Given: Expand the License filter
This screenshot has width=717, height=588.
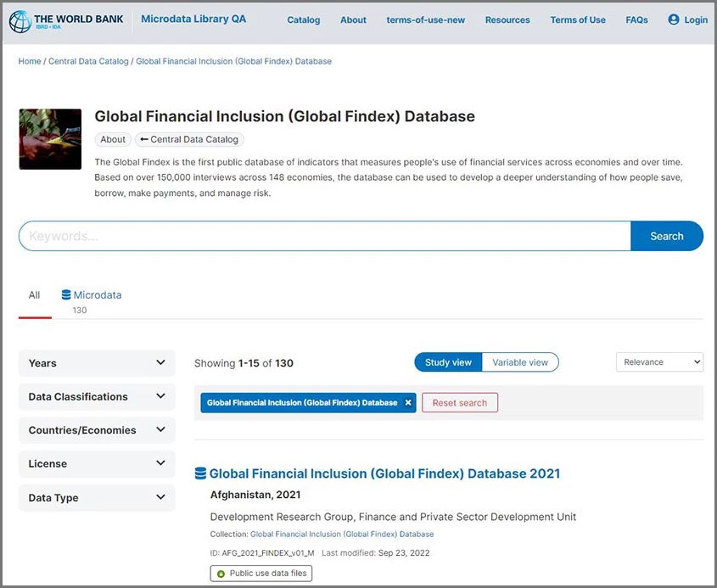Looking at the screenshot, I should 97,463.
